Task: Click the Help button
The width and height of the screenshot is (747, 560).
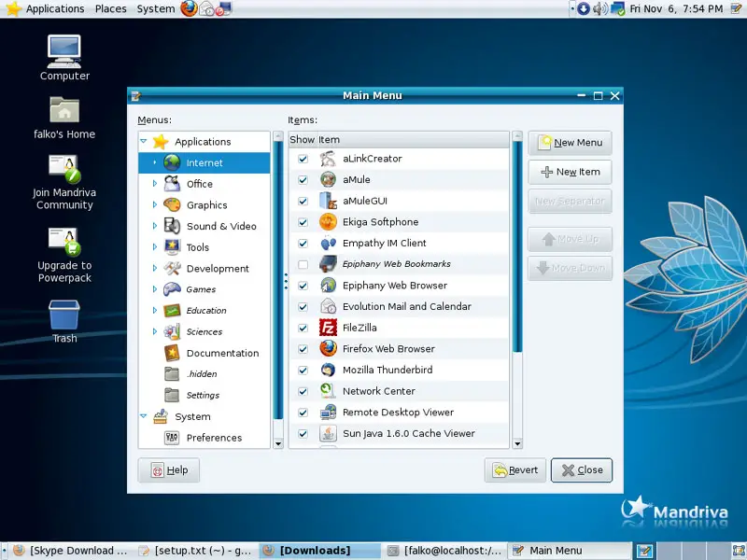Action: (169, 470)
